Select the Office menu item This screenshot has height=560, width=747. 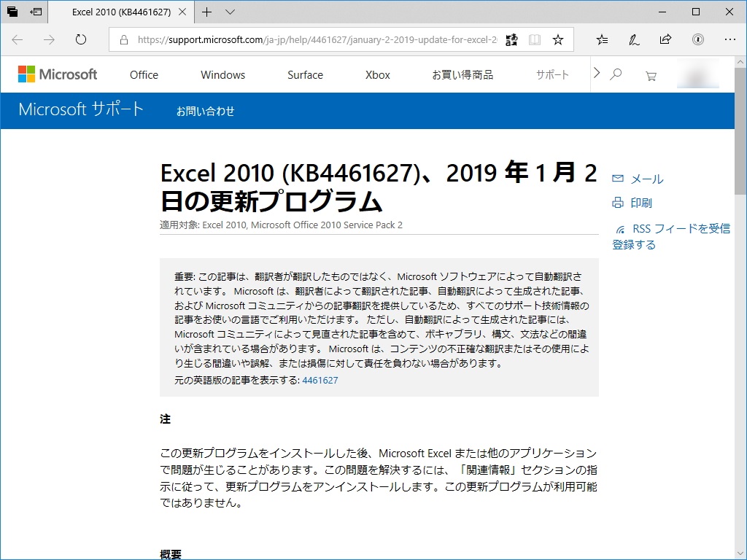pyautogui.click(x=143, y=74)
